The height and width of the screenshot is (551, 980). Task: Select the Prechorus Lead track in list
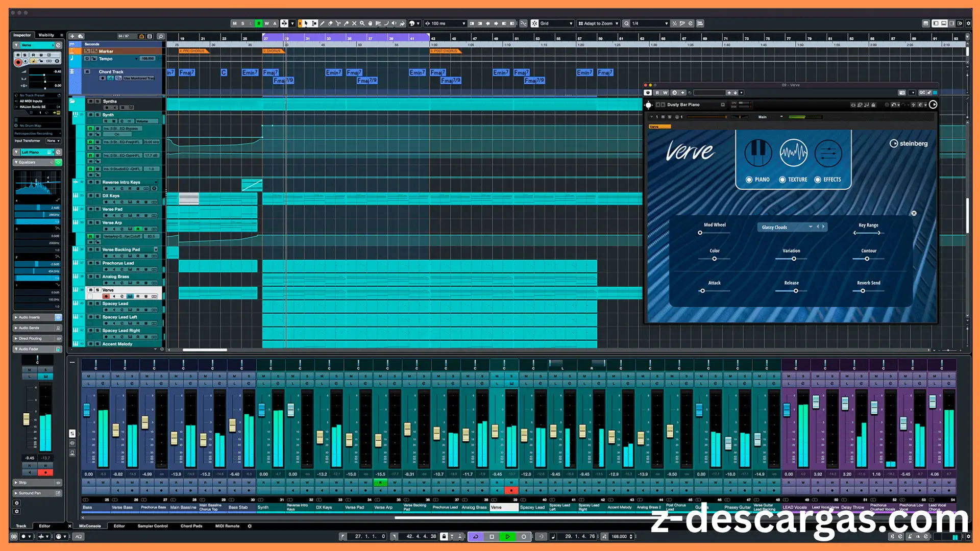pyautogui.click(x=118, y=263)
